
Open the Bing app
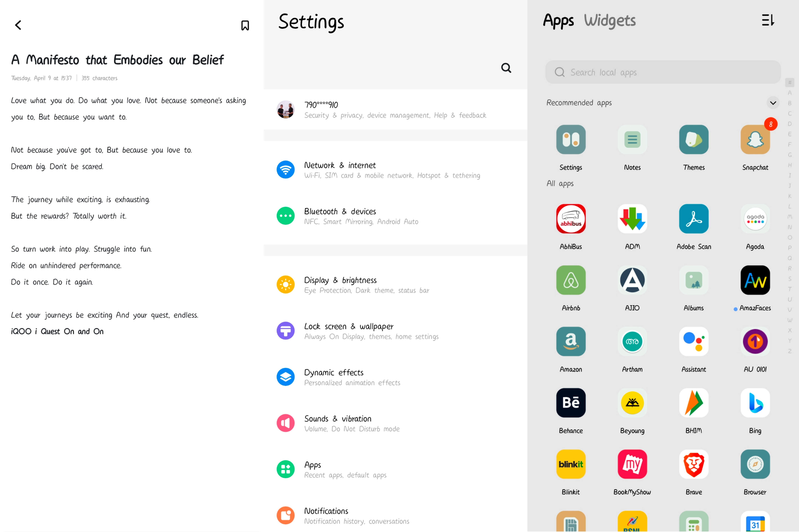pos(755,403)
